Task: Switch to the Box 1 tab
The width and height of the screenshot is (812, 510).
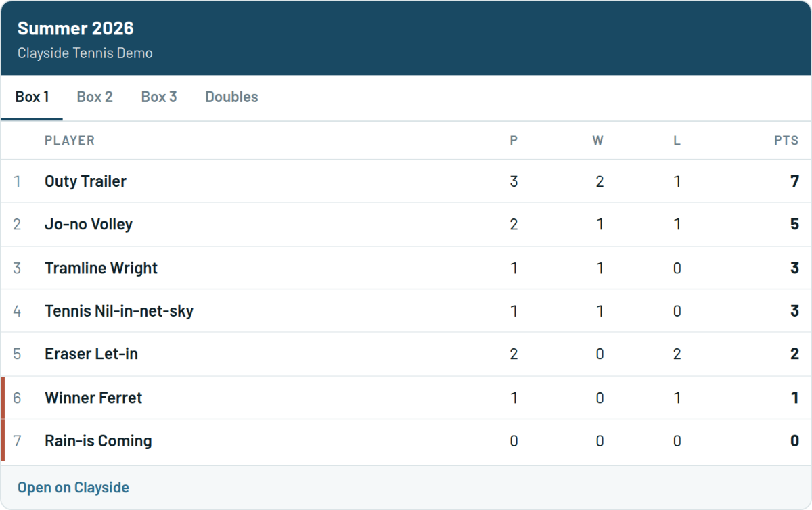Action: 32,97
